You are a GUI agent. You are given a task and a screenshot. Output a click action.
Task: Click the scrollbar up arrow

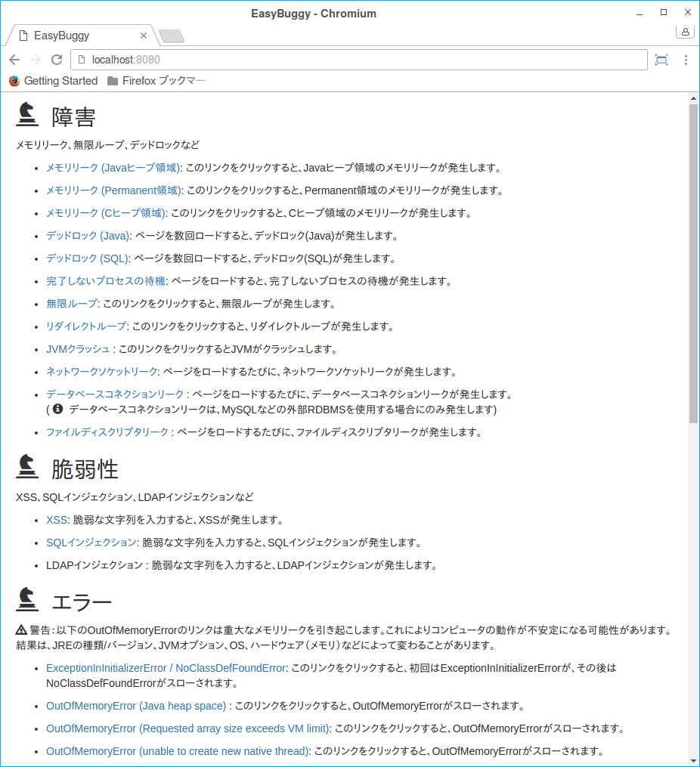(693, 98)
